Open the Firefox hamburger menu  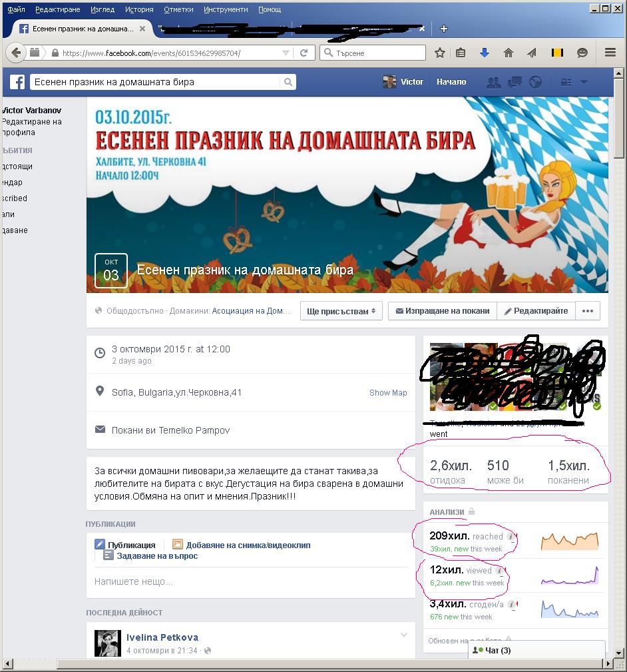click(610, 53)
